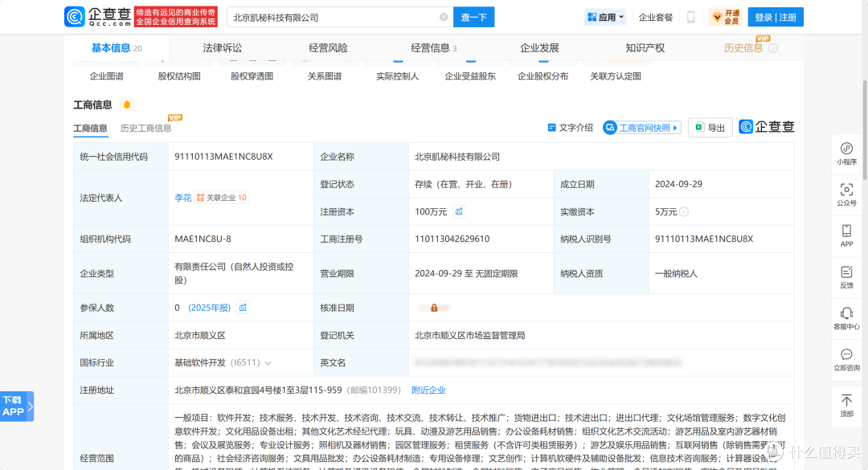This screenshot has width=868, height=470.
Task: Switch to 历史信息 tab
Action: click(743, 48)
